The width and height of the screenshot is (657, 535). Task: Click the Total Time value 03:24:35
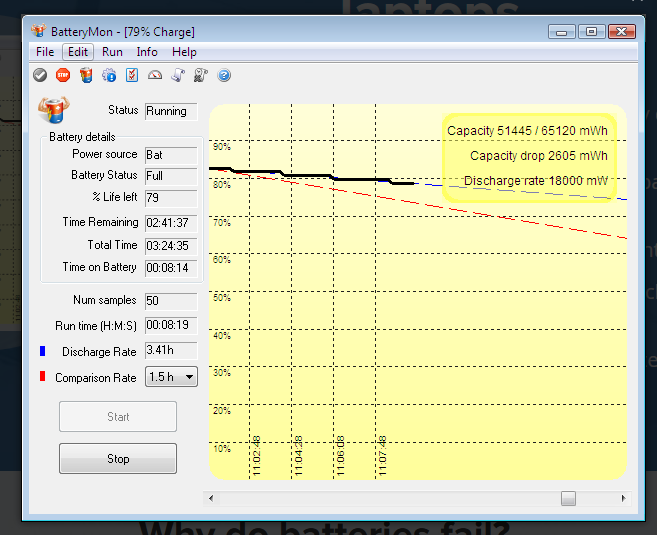pos(171,246)
